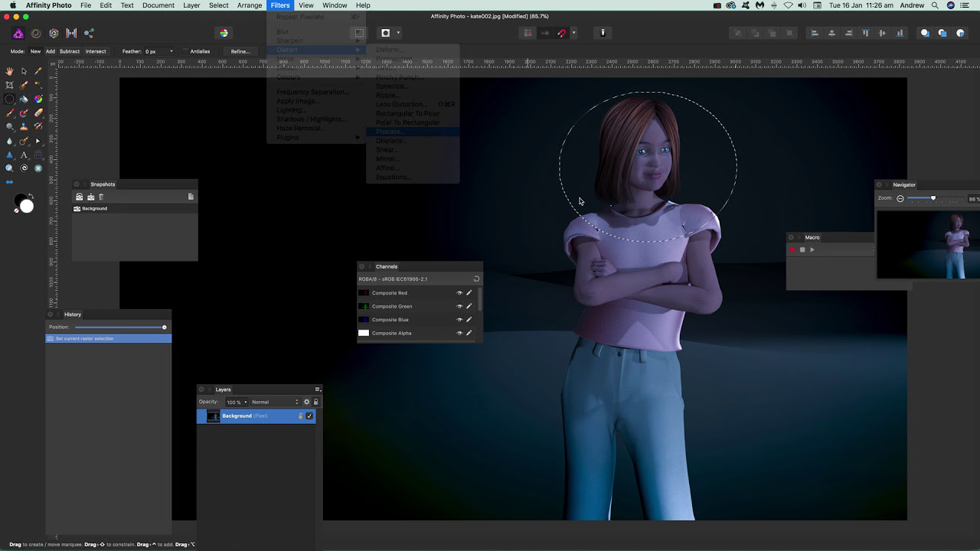Adjust the Navigator zoom slider
The image size is (980, 551).
pos(933,198)
